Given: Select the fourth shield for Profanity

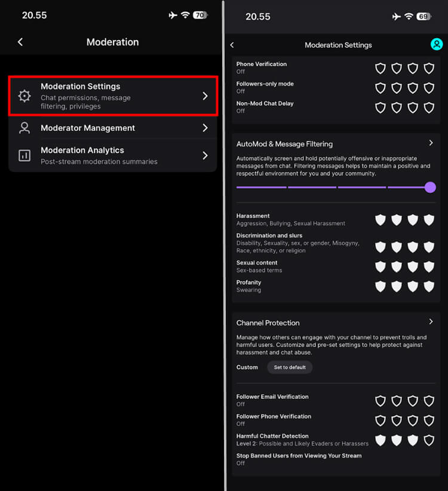Looking at the screenshot, I should (x=429, y=286).
